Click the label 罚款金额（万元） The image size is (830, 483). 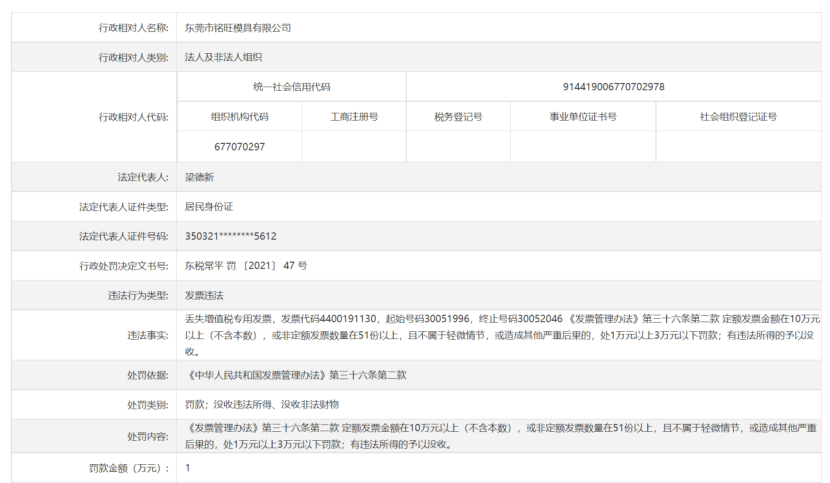click(x=129, y=468)
